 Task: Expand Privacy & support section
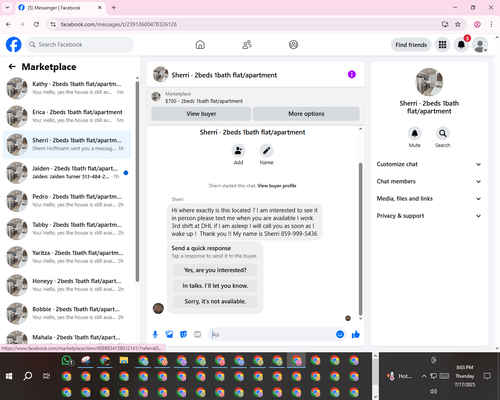pos(429,216)
